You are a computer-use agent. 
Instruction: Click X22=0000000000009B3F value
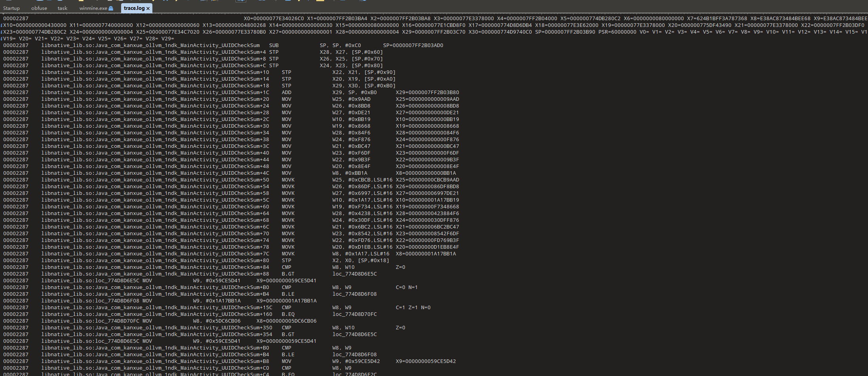click(427, 160)
